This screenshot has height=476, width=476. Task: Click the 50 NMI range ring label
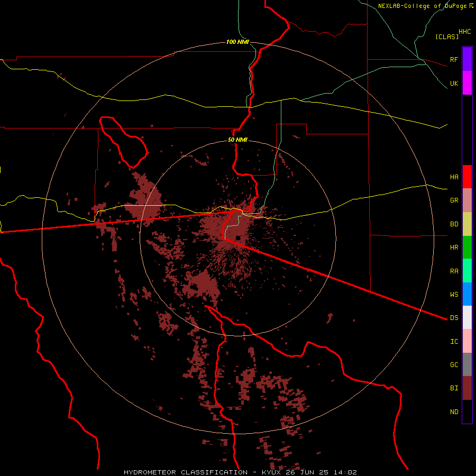(x=237, y=140)
